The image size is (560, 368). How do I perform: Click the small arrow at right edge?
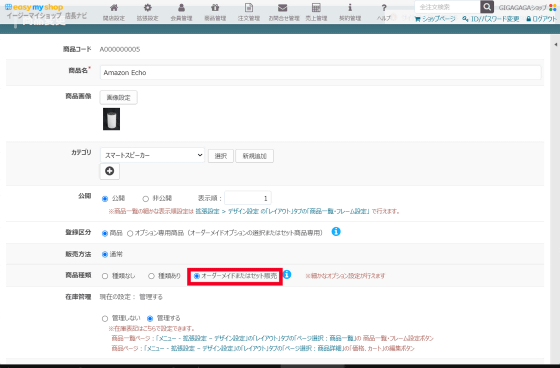[x=555, y=45]
